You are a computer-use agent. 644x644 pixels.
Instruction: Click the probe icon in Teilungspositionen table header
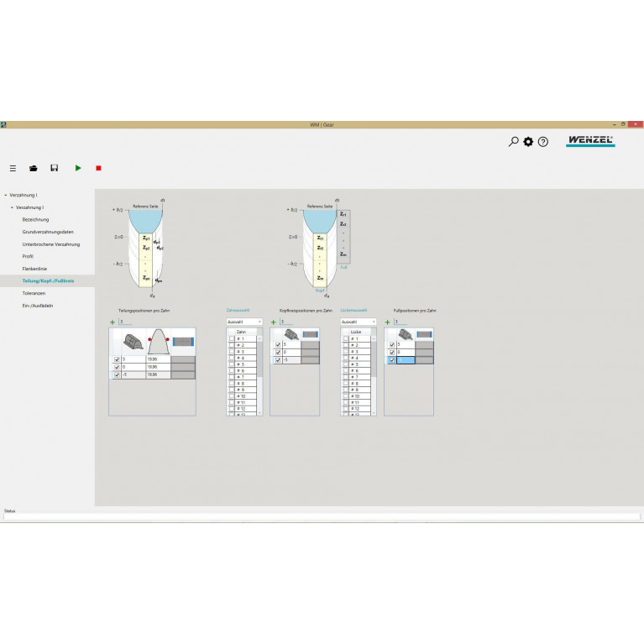134,342
